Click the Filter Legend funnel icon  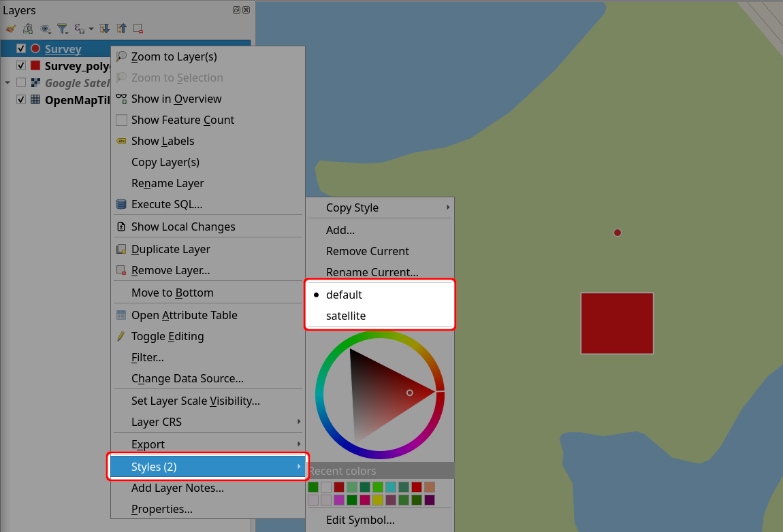tap(63, 29)
